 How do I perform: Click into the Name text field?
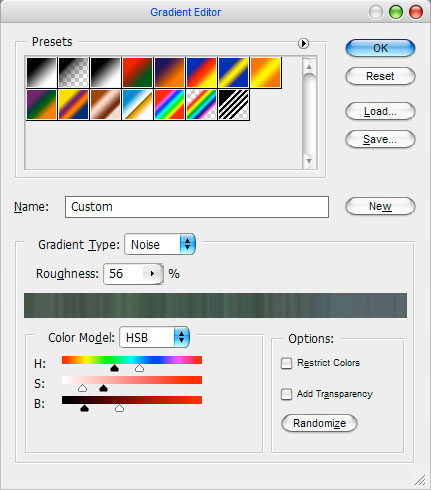[197, 207]
